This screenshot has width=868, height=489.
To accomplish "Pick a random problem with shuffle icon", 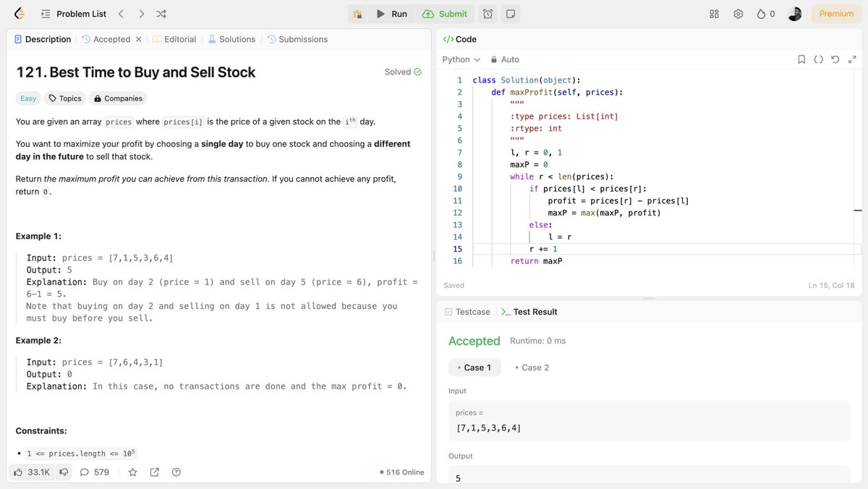I will point(161,14).
